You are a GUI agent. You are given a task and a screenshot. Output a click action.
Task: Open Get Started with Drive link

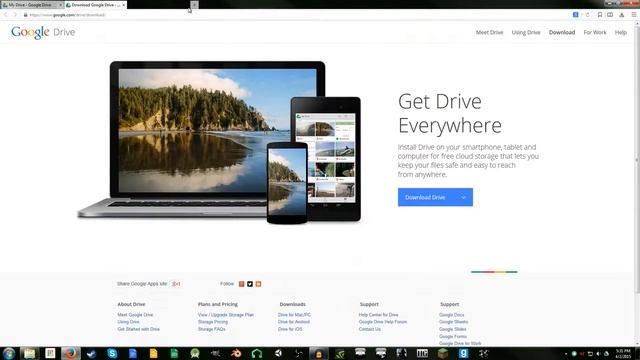138,329
